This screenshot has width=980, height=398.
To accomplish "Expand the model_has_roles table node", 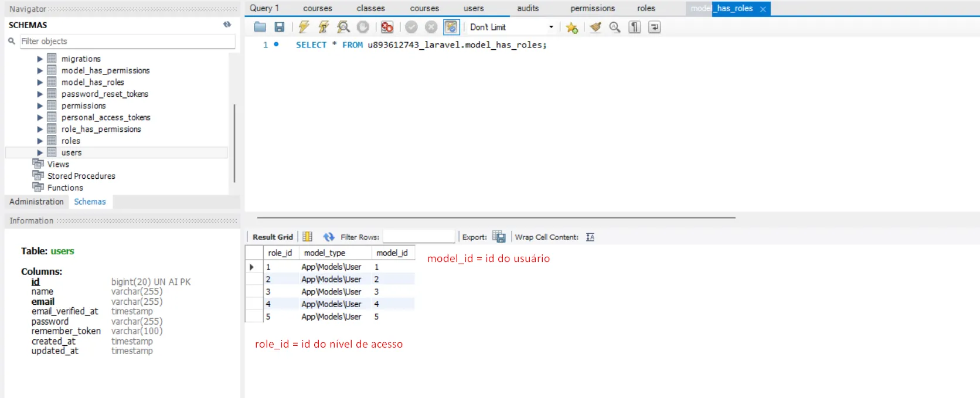I will point(40,82).
